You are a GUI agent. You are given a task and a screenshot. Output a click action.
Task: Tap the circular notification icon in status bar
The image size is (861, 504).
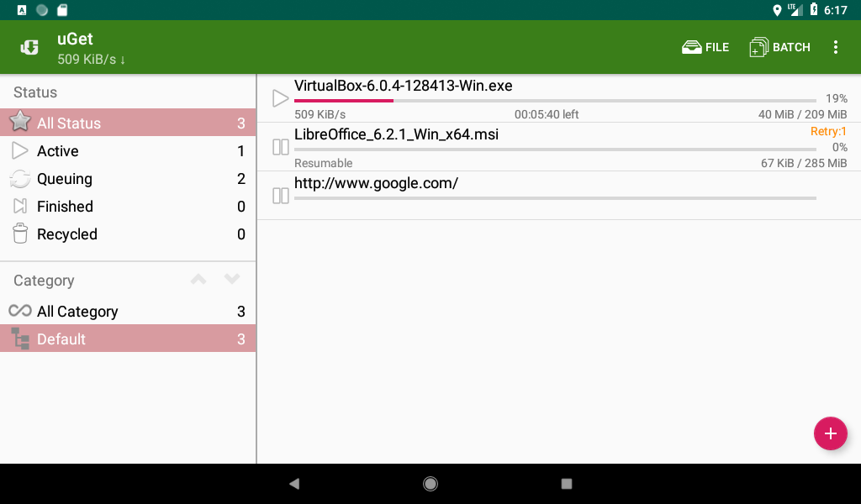pyautogui.click(x=42, y=10)
